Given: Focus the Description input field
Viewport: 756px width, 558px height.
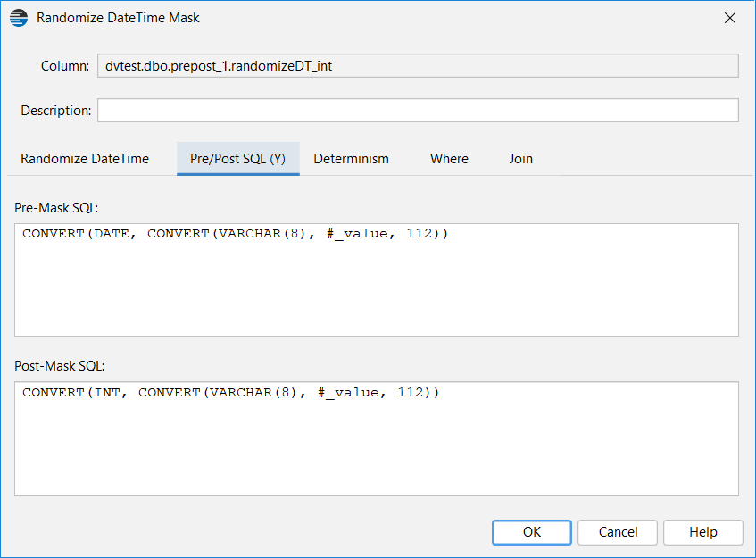Looking at the screenshot, I should click(418, 111).
